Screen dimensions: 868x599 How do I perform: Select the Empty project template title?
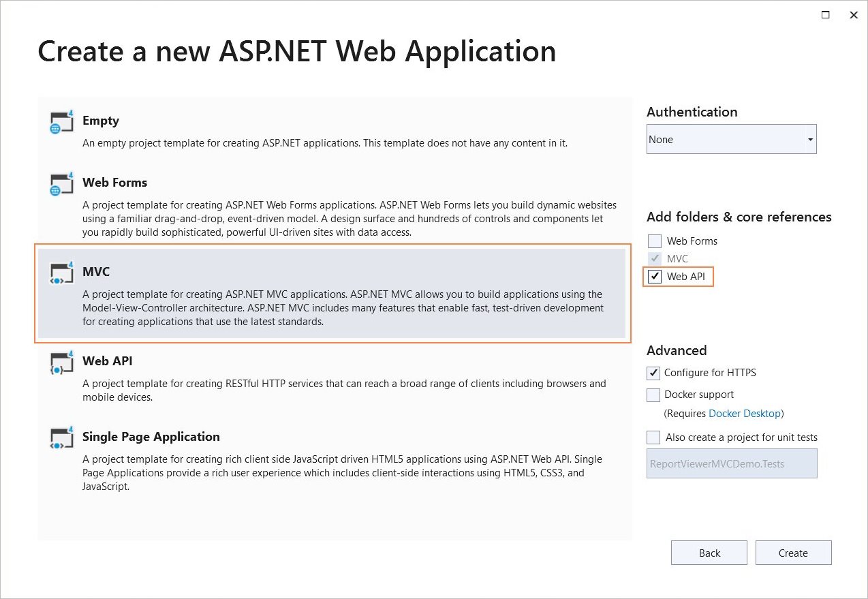[101, 121]
